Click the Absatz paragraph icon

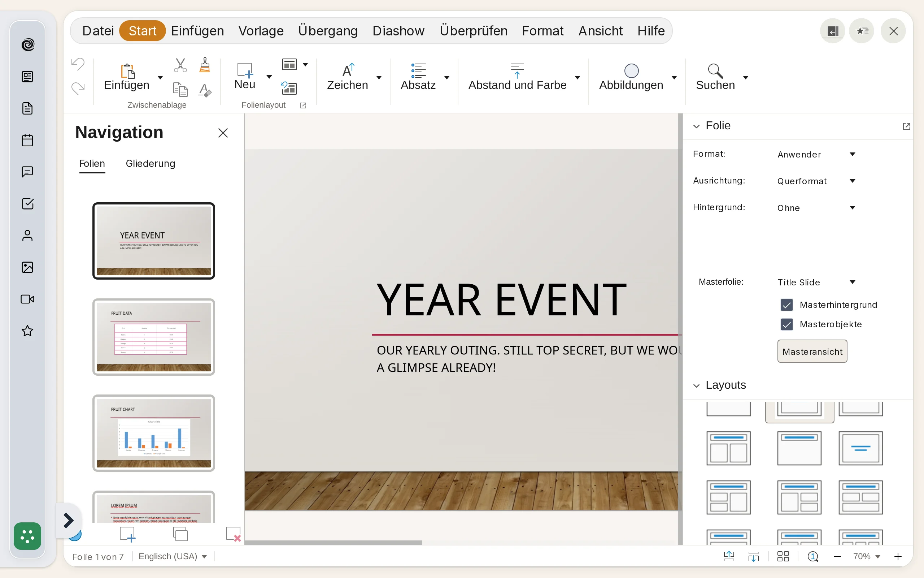[x=418, y=71]
